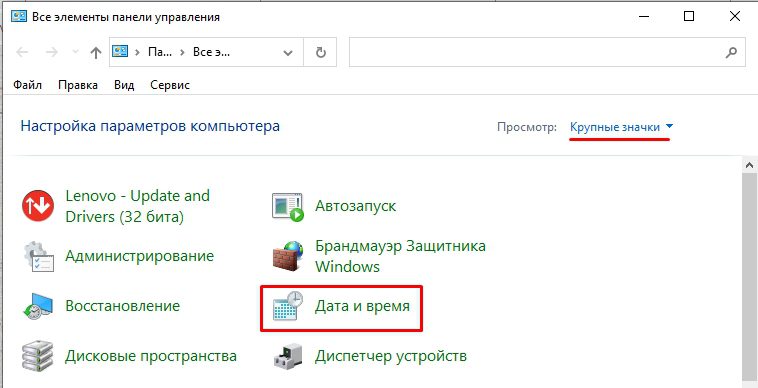Image resolution: width=758 pixels, height=388 pixels.
Task: Open the Lenovo Update and Drivers icon
Action: pos(38,206)
